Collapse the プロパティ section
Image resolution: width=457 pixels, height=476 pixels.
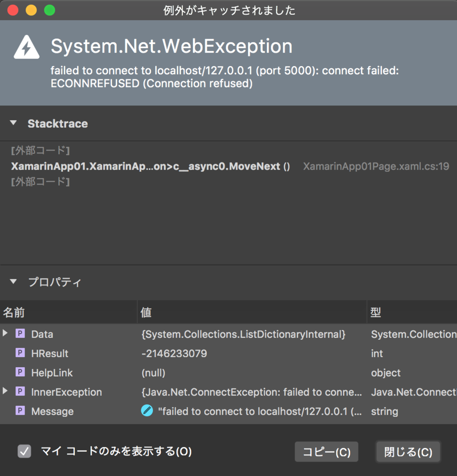pyautogui.click(x=13, y=281)
